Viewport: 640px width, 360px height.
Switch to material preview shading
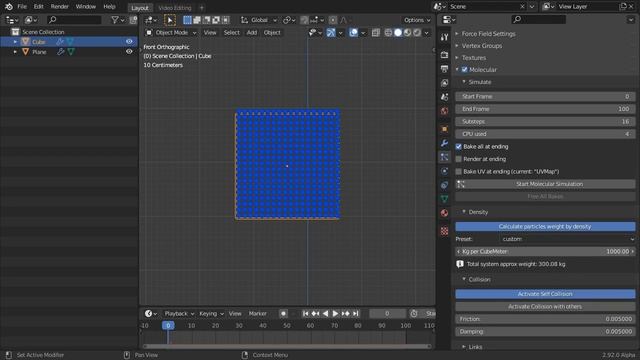coord(407,33)
